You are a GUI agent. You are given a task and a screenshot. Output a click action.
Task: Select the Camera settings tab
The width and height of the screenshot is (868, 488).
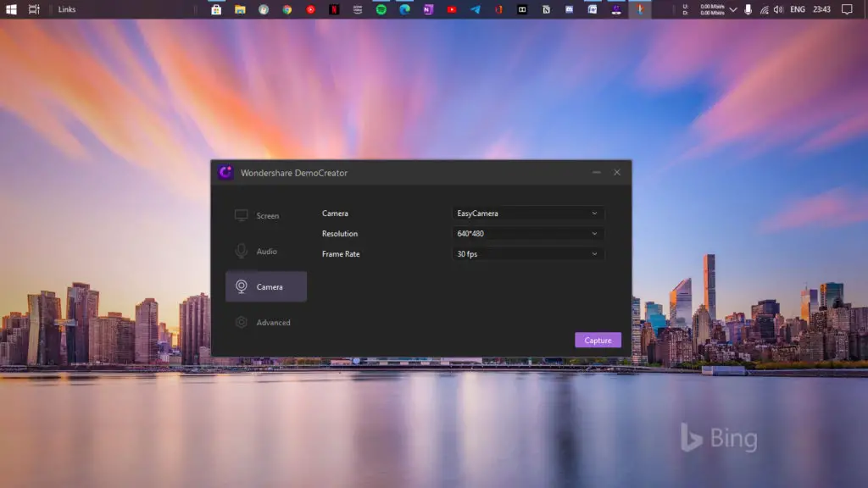265,286
